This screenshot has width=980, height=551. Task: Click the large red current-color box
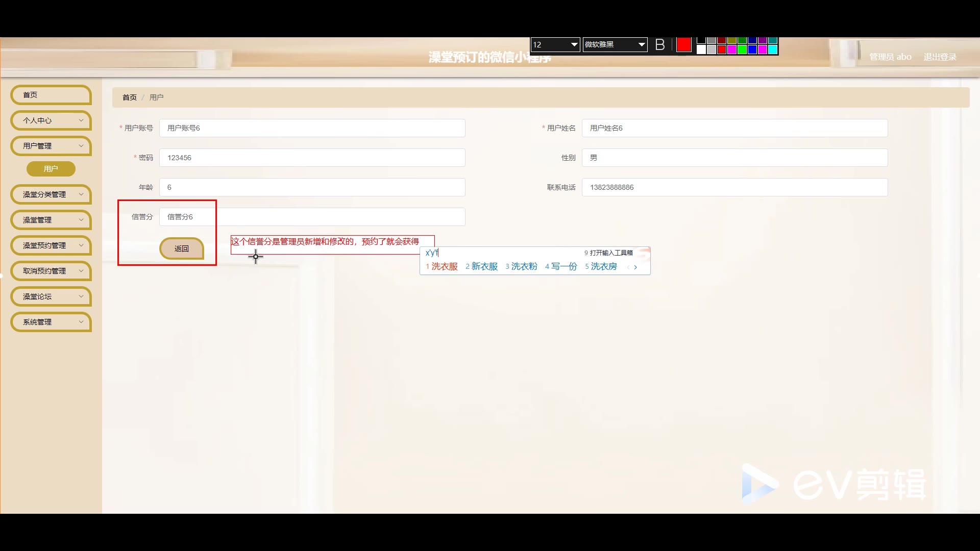point(683,45)
